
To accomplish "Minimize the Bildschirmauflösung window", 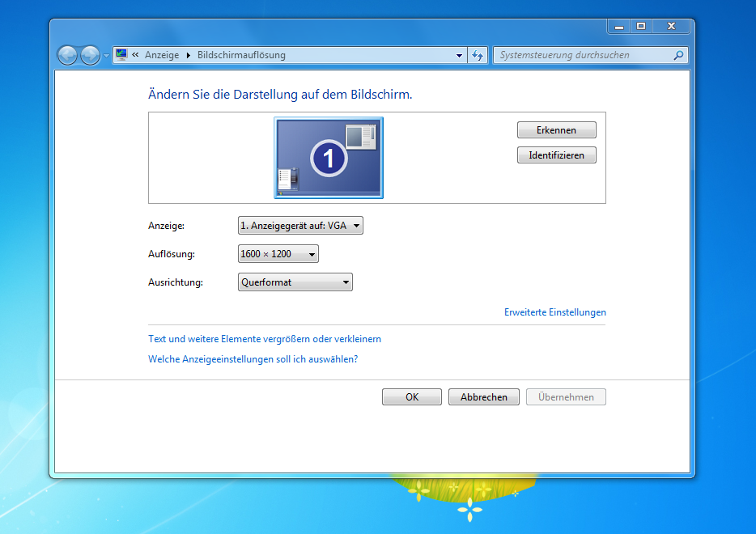I will [619, 27].
